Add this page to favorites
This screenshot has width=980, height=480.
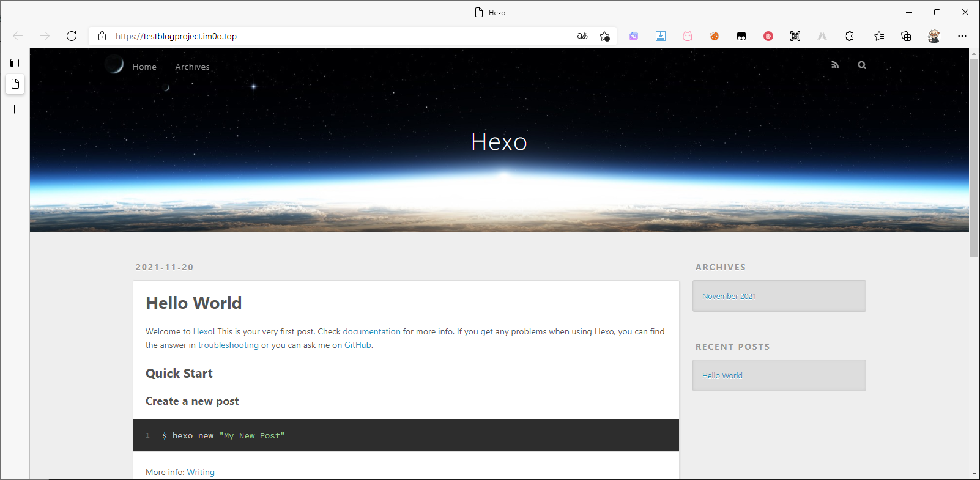605,36
